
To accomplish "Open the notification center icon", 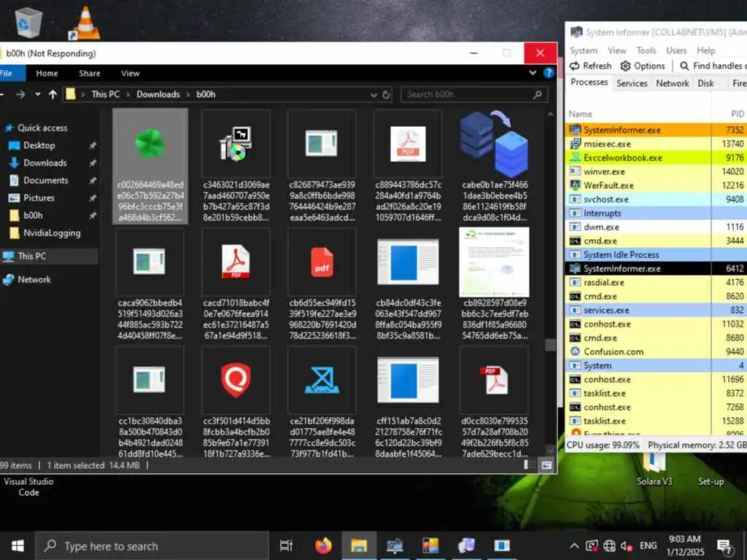I will pyautogui.click(x=724, y=545).
